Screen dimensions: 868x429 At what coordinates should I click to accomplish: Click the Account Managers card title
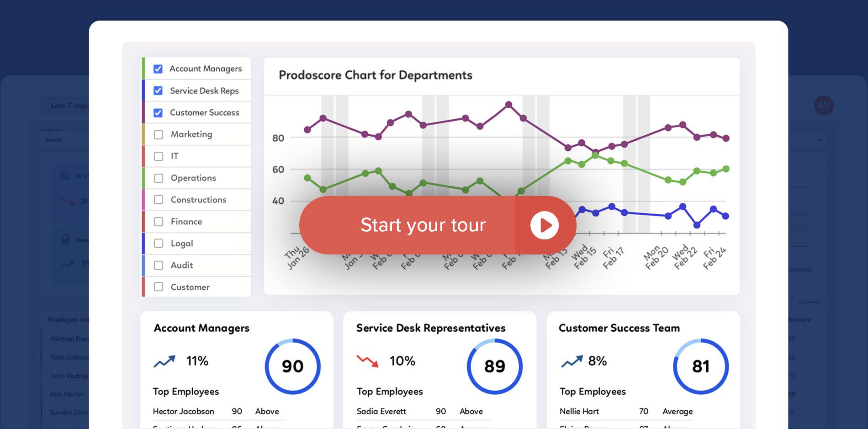201,328
